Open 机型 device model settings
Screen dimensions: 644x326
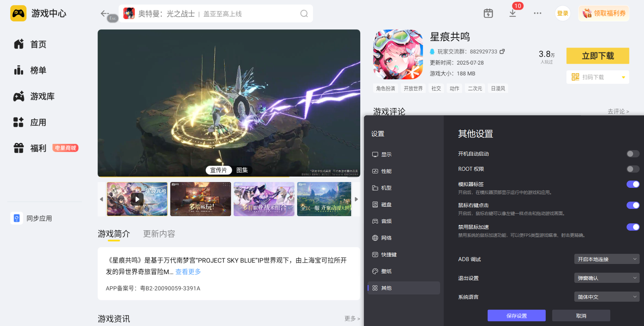[403, 188]
